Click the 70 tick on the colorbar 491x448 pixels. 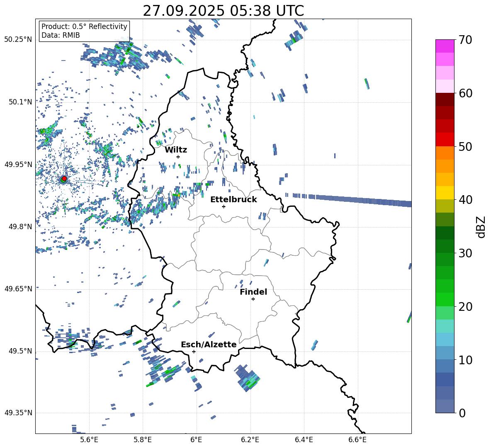click(x=466, y=40)
